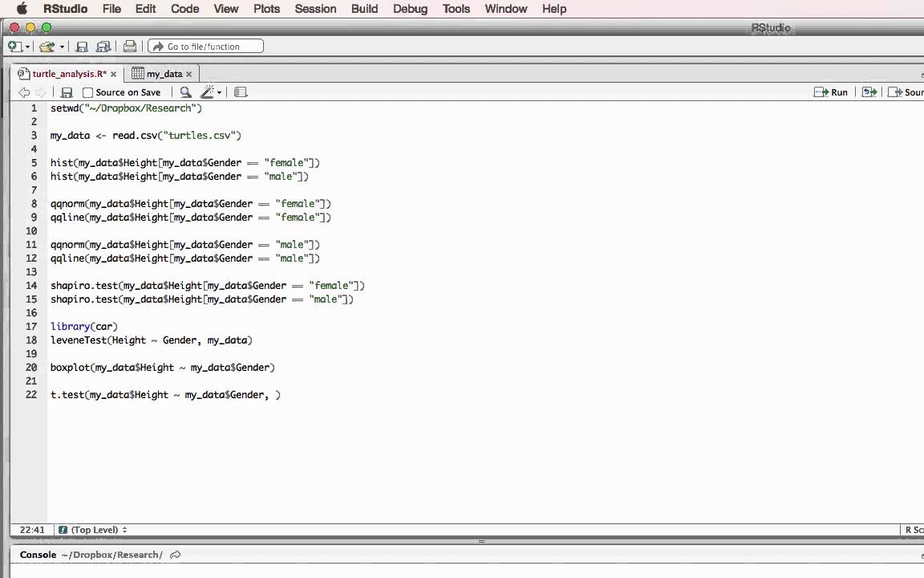924x578 pixels.
Task: Click the 22:41 cursor position indicator
Action: click(x=32, y=530)
